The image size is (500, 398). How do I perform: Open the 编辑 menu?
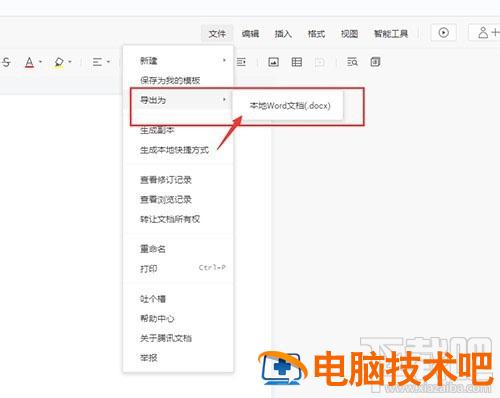click(x=250, y=33)
